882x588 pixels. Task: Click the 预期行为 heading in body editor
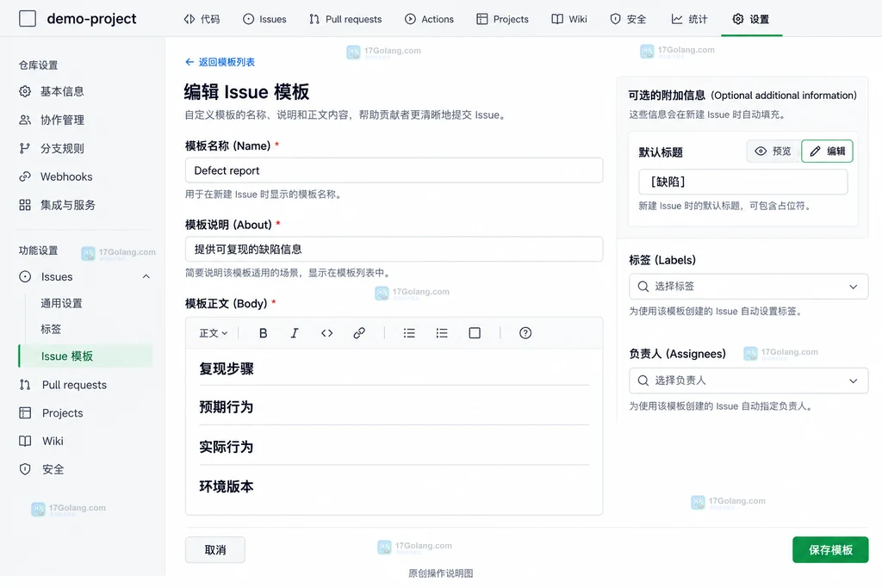[x=227, y=407]
